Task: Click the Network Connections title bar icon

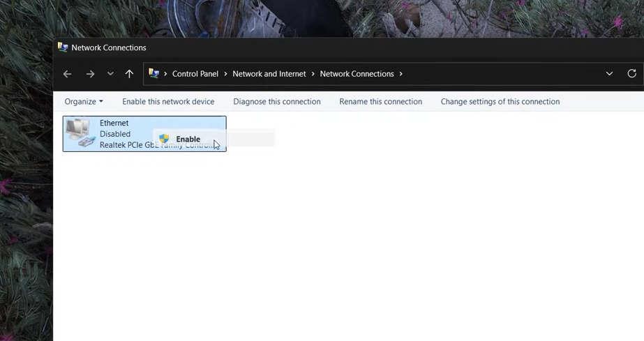Action: (x=63, y=47)
